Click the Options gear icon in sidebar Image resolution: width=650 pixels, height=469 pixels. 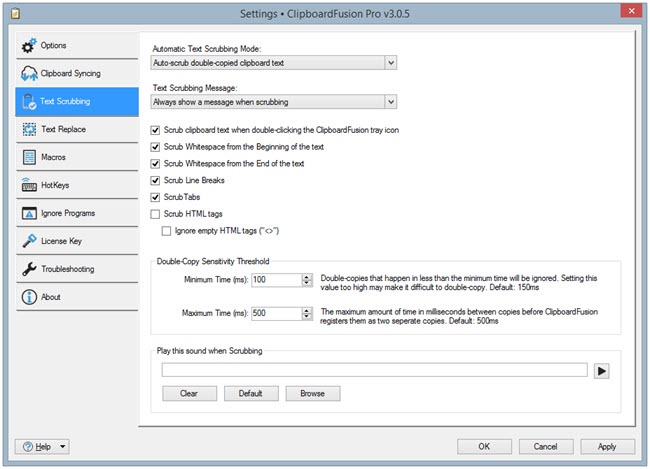29,46
